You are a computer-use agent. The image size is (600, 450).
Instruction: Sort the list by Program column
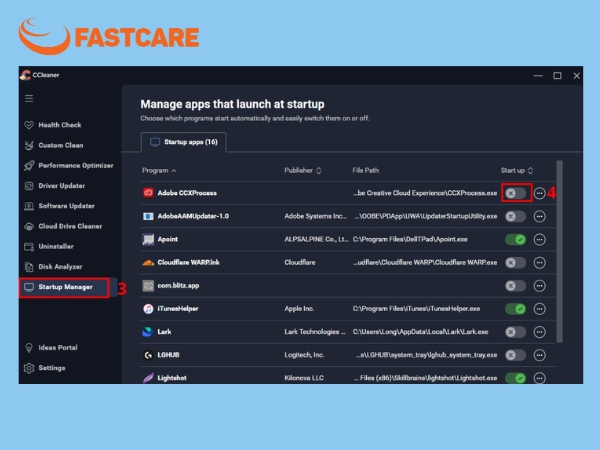click(159, 170)
